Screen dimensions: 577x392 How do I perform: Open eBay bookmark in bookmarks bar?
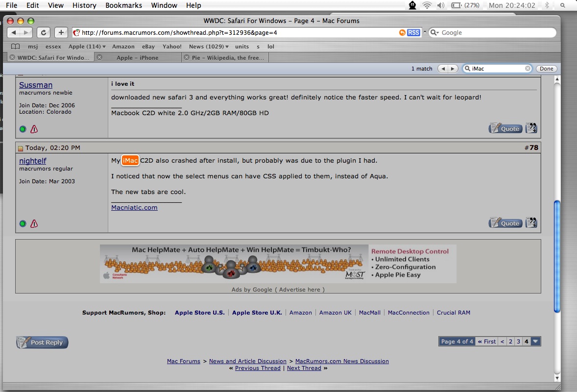point(148,47)
